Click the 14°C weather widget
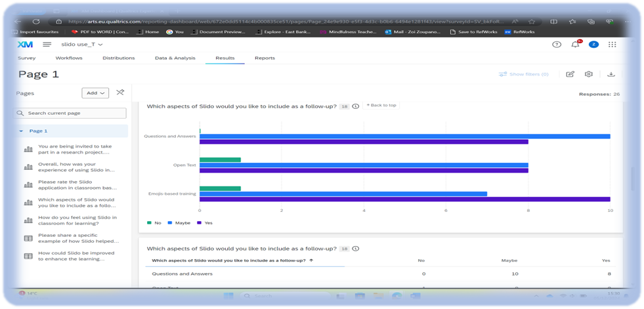 (x=29, y=294)
